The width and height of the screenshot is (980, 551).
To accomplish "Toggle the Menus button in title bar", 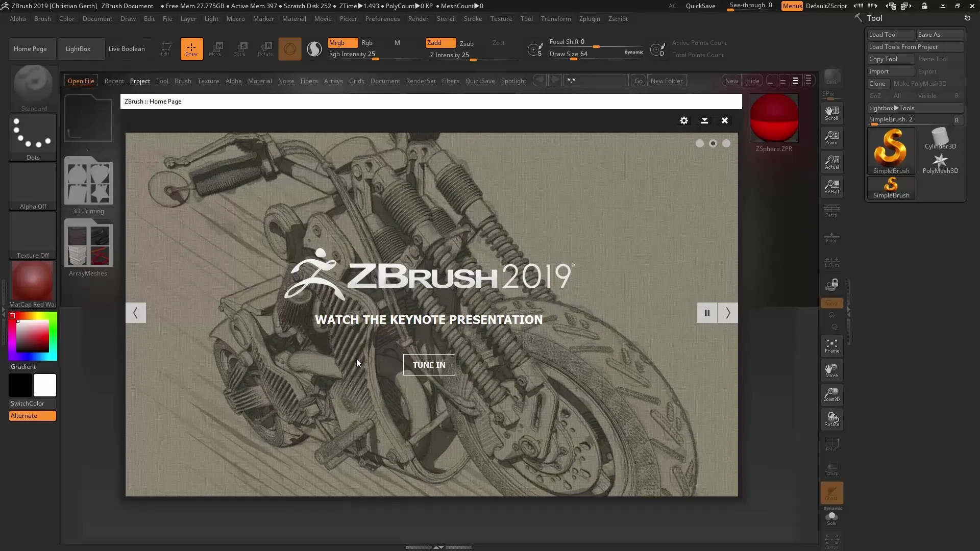I will coord(792,6).
